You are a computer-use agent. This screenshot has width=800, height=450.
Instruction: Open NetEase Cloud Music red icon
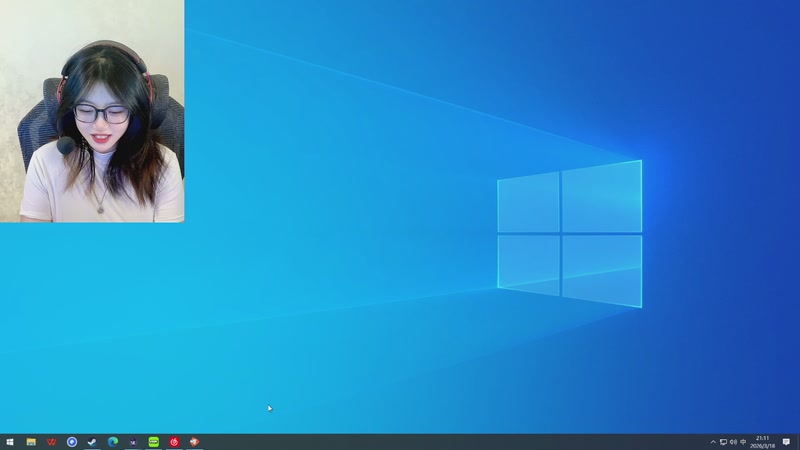tap(174, 442)
